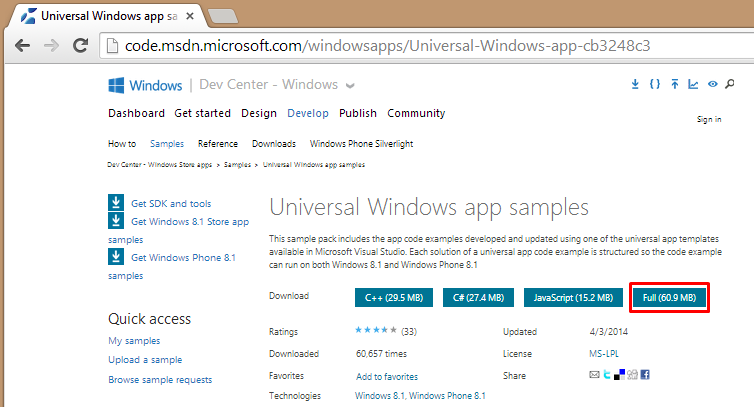Click the (33) ratings count

pos(409,331)
